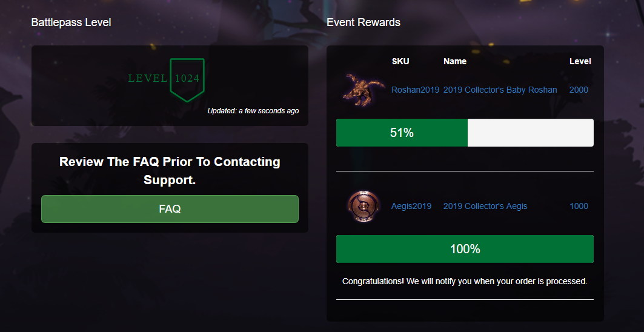Click the 1000 level value for Aegis

pyautogui.click(x=579, y=206)
